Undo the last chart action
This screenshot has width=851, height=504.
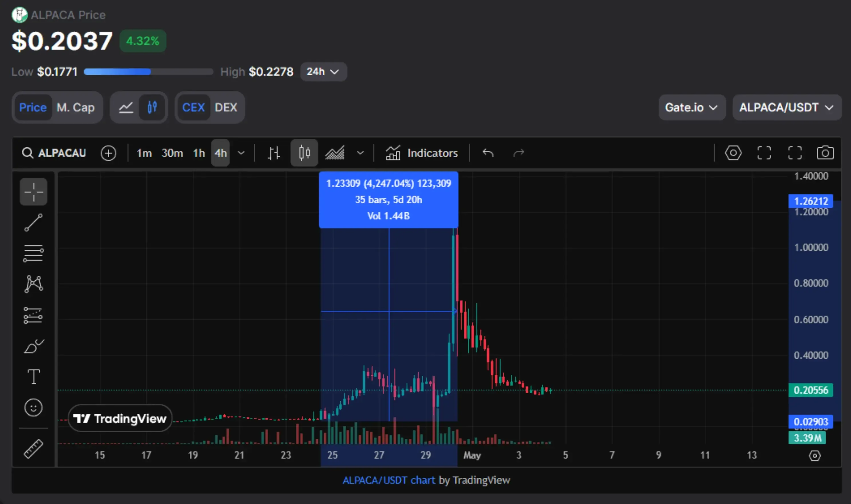pyautogui.click(x=488, y=153)
